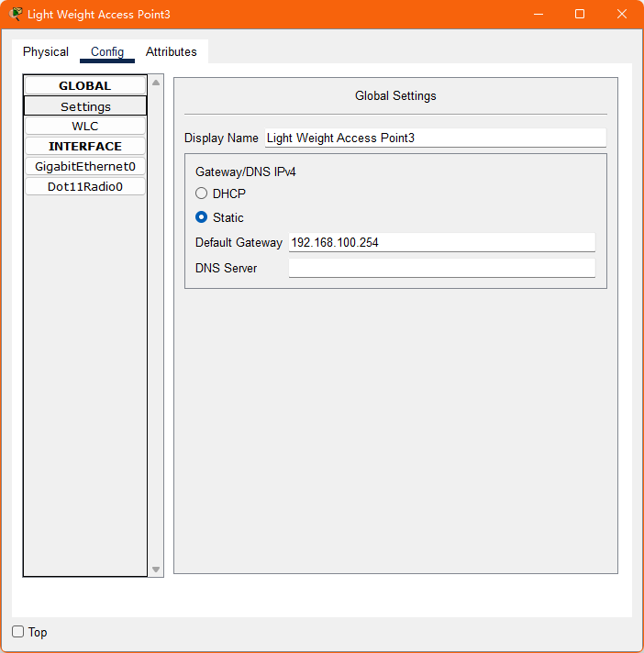Switch to the Physical tab
This screenshot has width=644, height=653.
pos(46,51)
